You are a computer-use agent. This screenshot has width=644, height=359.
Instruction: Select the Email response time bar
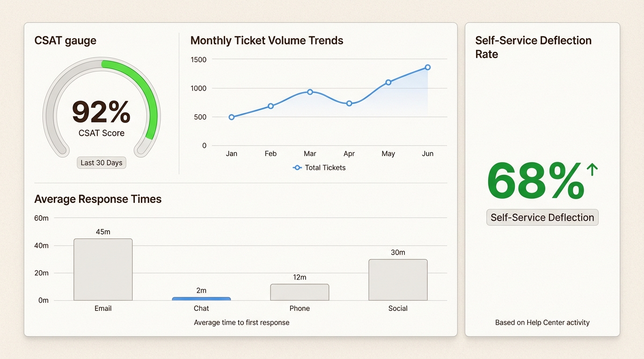[103, 270]
